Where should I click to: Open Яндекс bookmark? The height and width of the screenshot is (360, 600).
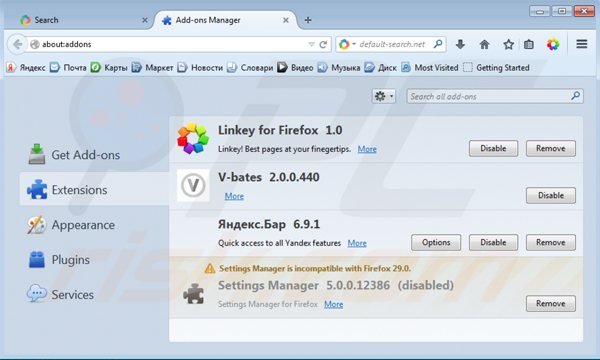[26, 68]
